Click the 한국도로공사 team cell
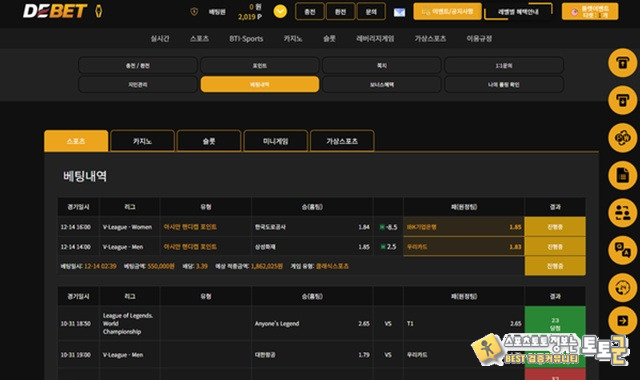Viewport: 640px width, 380px height. (x=312, y=227)
